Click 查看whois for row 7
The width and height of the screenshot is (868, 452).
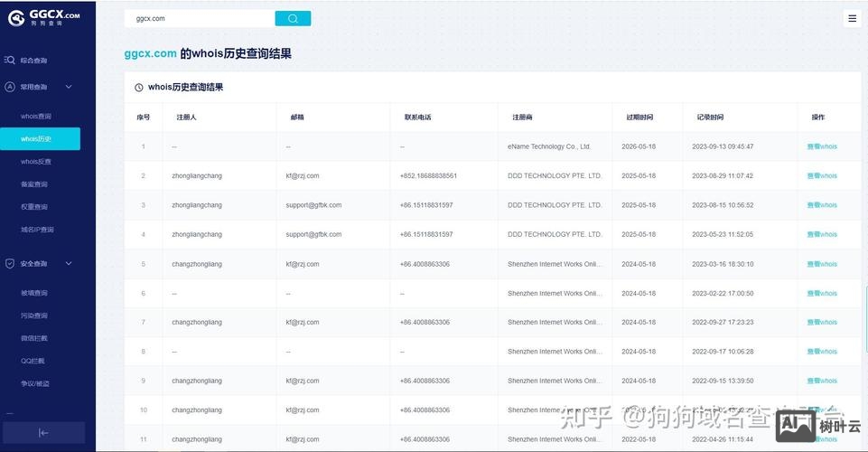pyautogui.click(x=822, y=323)
